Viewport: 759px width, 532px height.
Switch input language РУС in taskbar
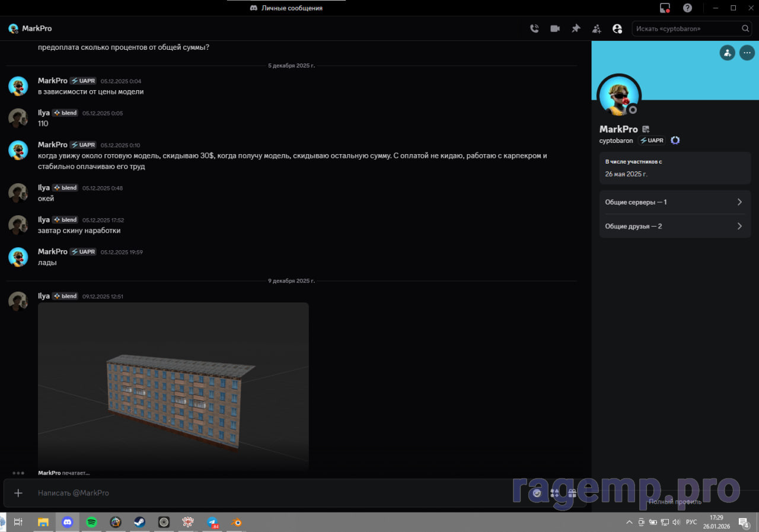[x=691, y=523]
